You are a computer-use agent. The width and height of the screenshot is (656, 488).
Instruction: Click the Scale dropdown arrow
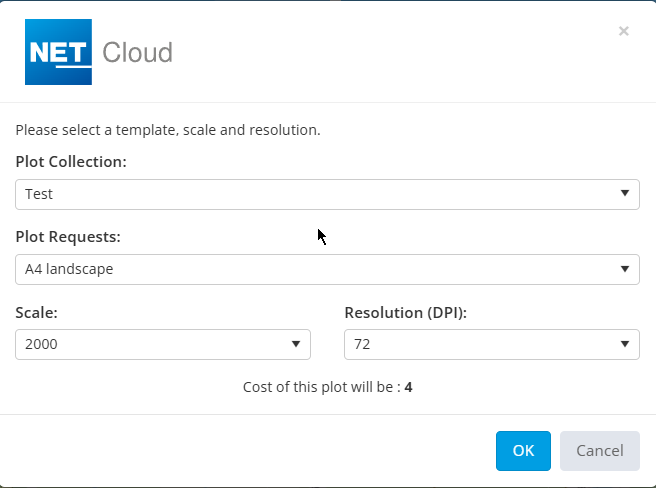[296, 344]
